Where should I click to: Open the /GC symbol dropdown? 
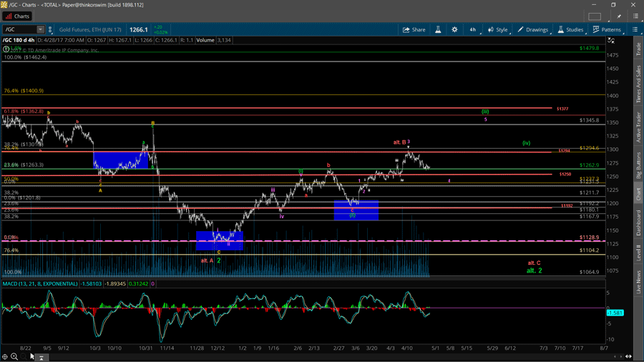click(40, 30)
